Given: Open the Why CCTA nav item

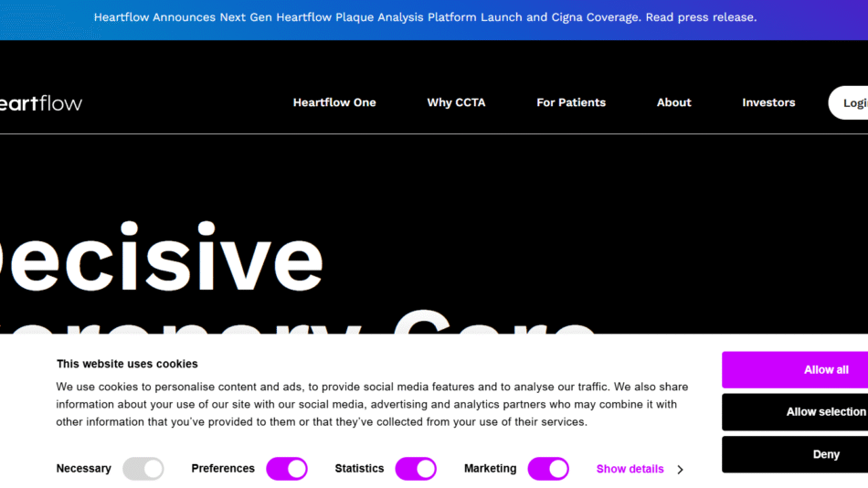Looking at the screenshot, I should pyautogui.click(x=456, y=102).
